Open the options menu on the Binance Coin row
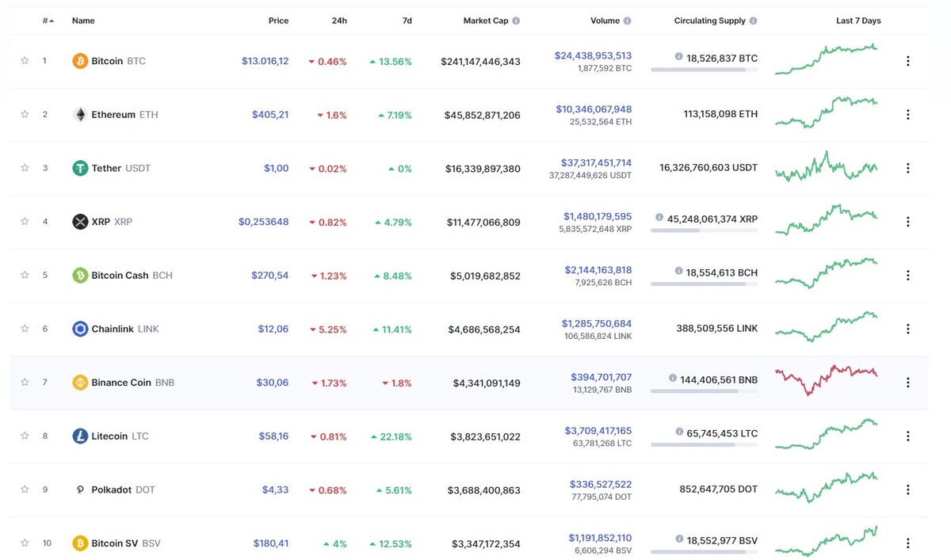Screen dimensions: 951x560 [x=907, y=382]
